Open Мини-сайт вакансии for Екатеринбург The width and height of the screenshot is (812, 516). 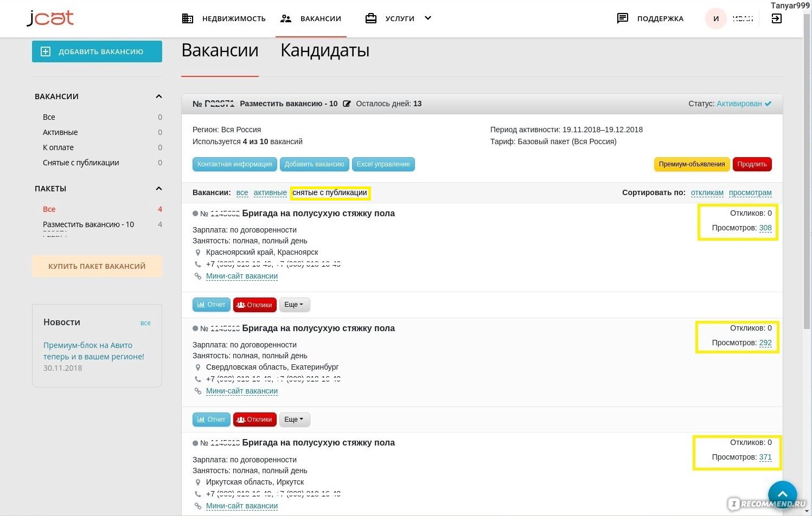click(x=242, y=391)
